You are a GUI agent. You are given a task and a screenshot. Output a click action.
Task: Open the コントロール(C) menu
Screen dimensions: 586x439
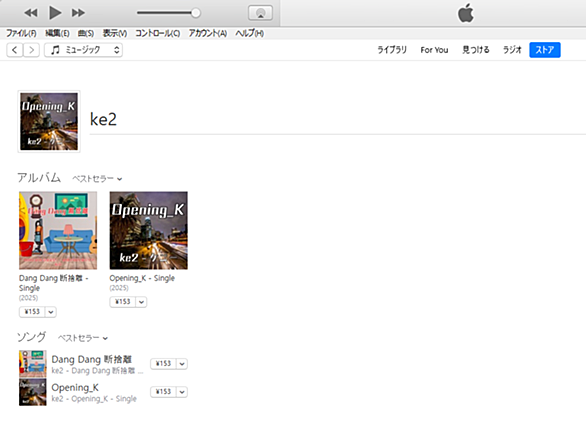click(x=157, y=33)
